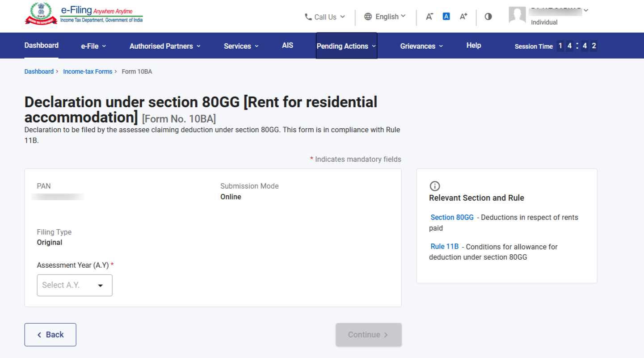The image size is (644, 358).
Task: Click the Back button
Action: (x=50, y=335)
